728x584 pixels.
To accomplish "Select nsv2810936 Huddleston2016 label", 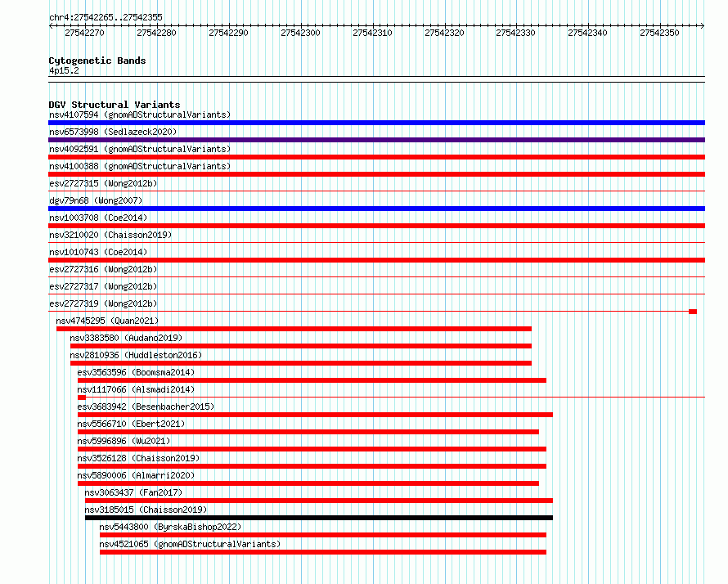I will pyautogui.click(x=136, y=355).
